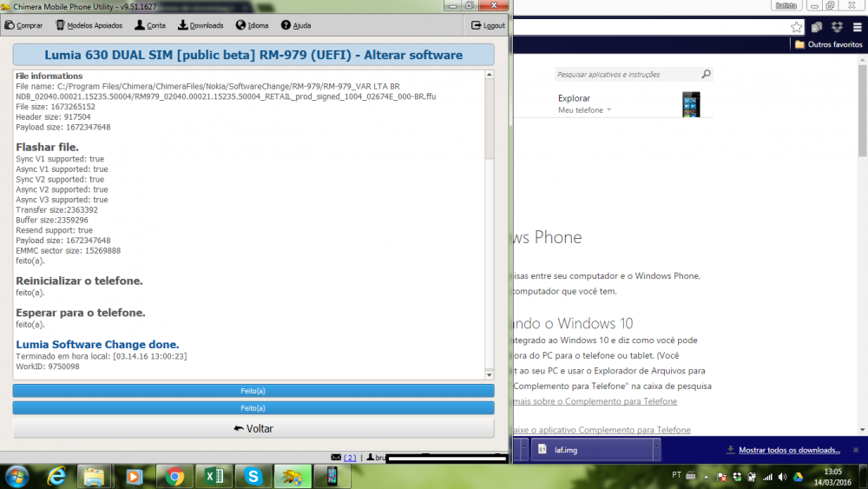The width and height of the screenshot is (868, 489).
Task: Open Windows Explorer folder on taskbar
Action: point(94,476)
